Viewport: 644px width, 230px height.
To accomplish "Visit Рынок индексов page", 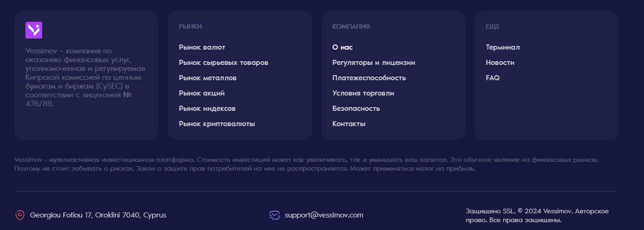I will [x=207, y=109].
